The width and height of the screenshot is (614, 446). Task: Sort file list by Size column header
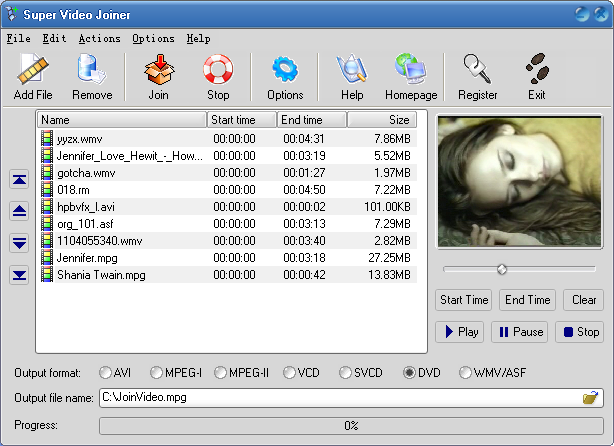(x=381, y=120)
